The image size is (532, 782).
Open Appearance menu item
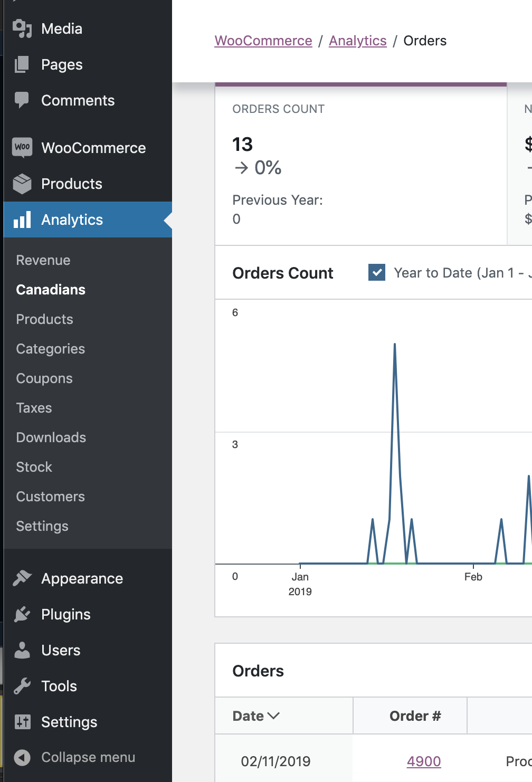click(82, 578)
